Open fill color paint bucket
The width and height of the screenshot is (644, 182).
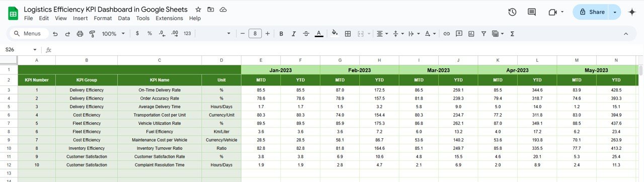point(335,34)
